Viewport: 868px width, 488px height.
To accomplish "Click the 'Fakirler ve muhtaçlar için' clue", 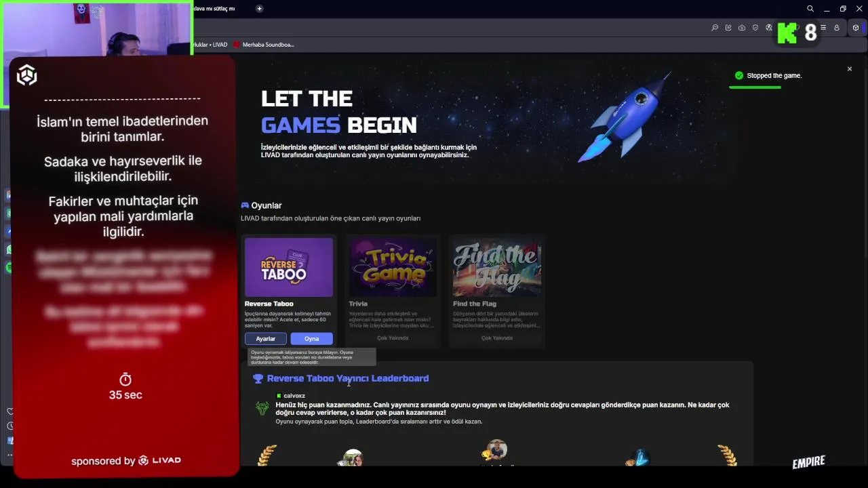I will [123, 216].
